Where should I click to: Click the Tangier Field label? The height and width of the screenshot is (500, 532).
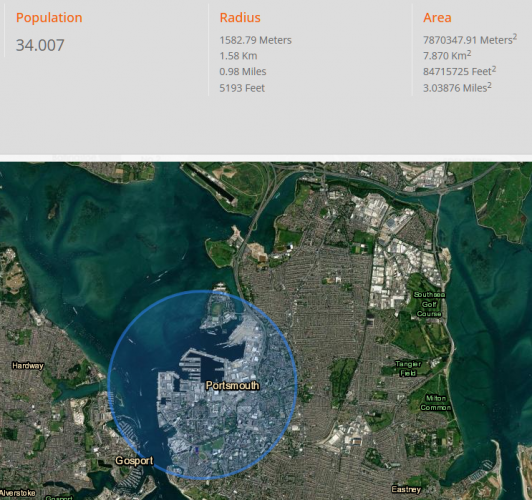(408, 368)
